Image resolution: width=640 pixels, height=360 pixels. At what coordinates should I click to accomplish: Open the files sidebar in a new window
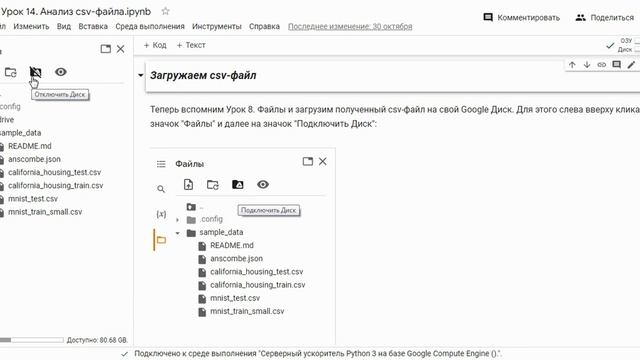click(x=106, y=49)
